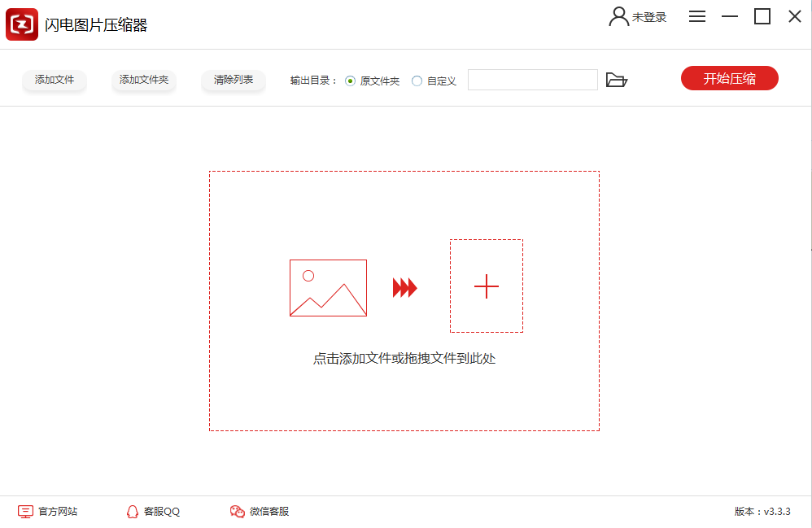
Task: Open 微信客服 support link
Action: pos(260,512)
